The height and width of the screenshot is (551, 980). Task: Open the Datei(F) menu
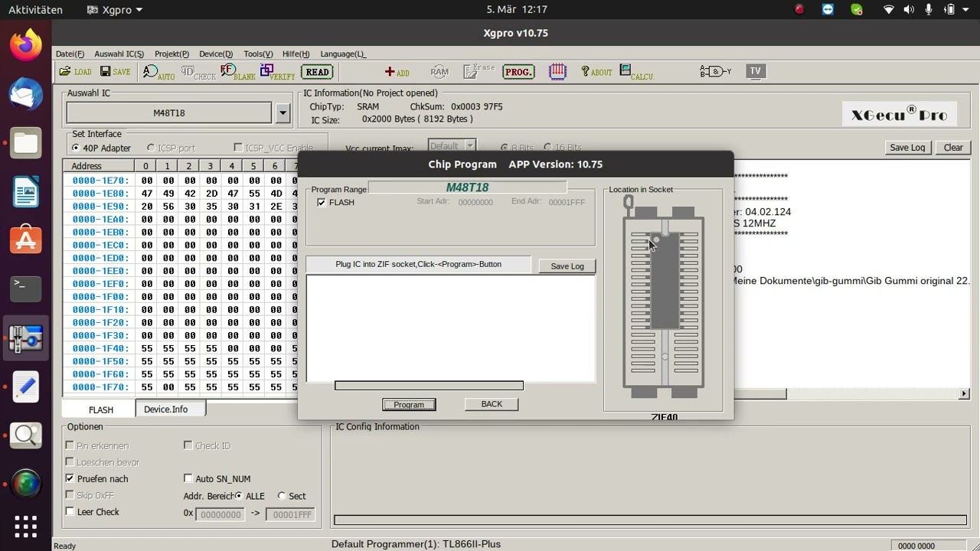point(70,54)
